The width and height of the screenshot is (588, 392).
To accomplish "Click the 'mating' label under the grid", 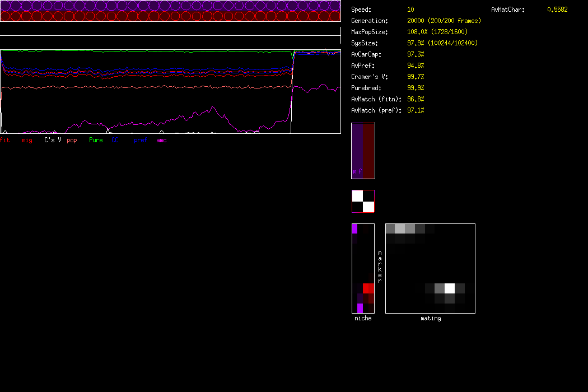I will [431, 318].
